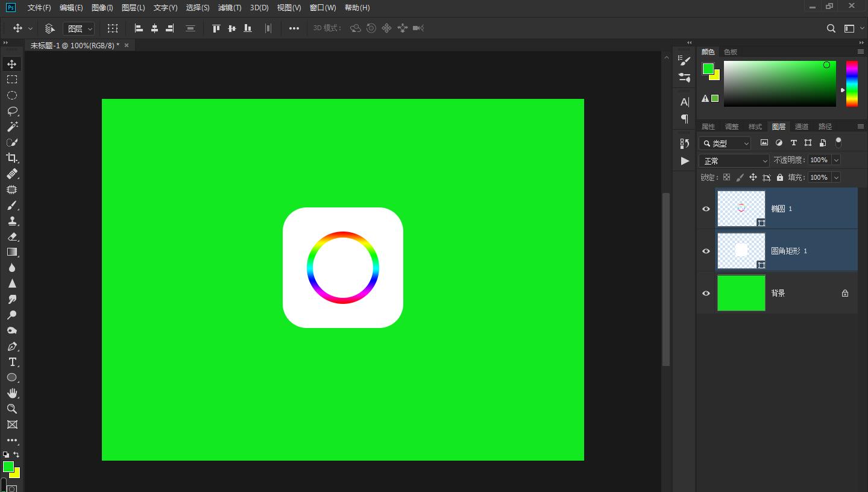Image resolution: width=868 pixels, height=492 pixels.
Task: Hide the 圆角矩形 1 layer
Action: pos(706,251)
